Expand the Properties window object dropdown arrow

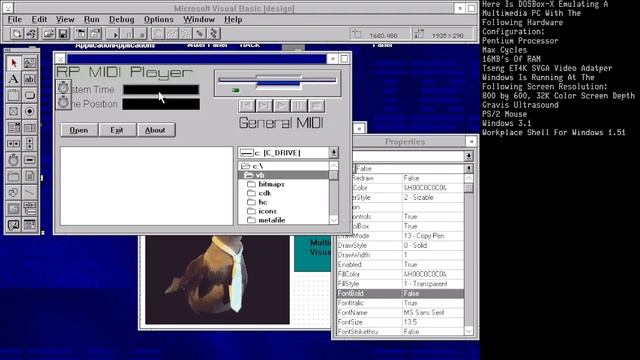[x=469, y=156]
